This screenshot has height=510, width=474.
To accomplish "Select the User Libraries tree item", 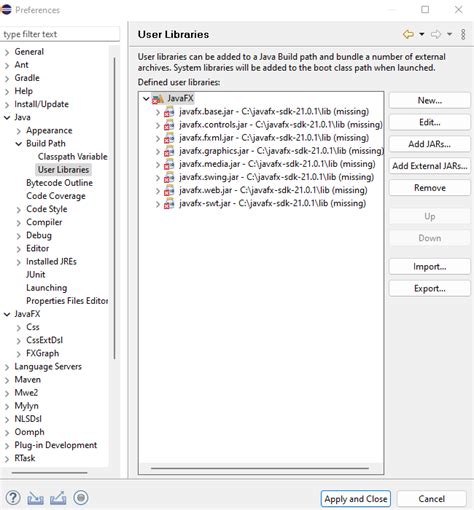I will (63, 170).
